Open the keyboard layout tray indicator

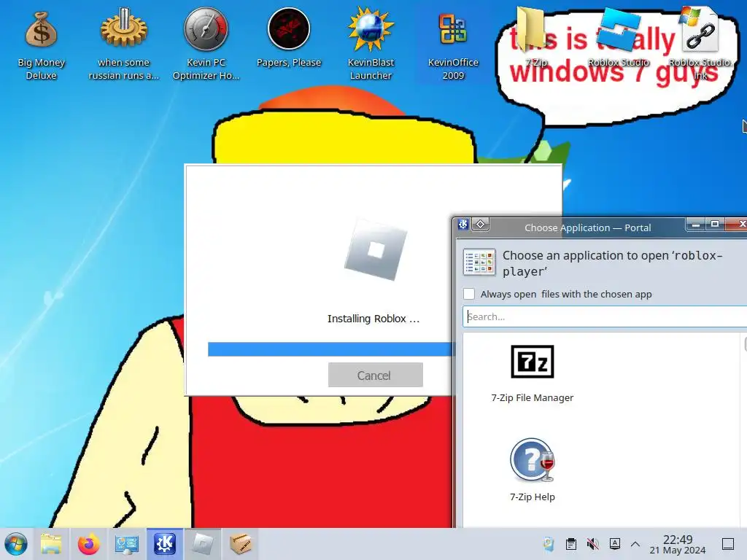[x=615, y=543]
